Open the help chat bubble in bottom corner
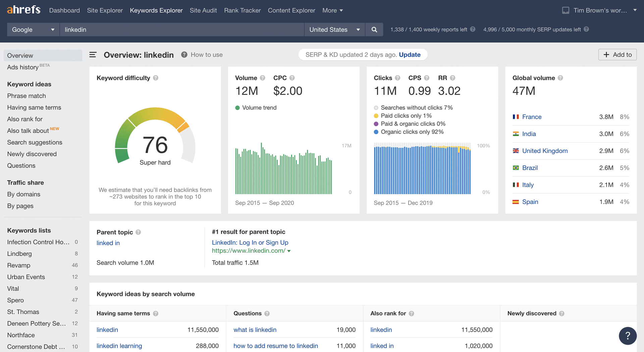Viewport: 644px width, 352px height. (x=628, y=336)
